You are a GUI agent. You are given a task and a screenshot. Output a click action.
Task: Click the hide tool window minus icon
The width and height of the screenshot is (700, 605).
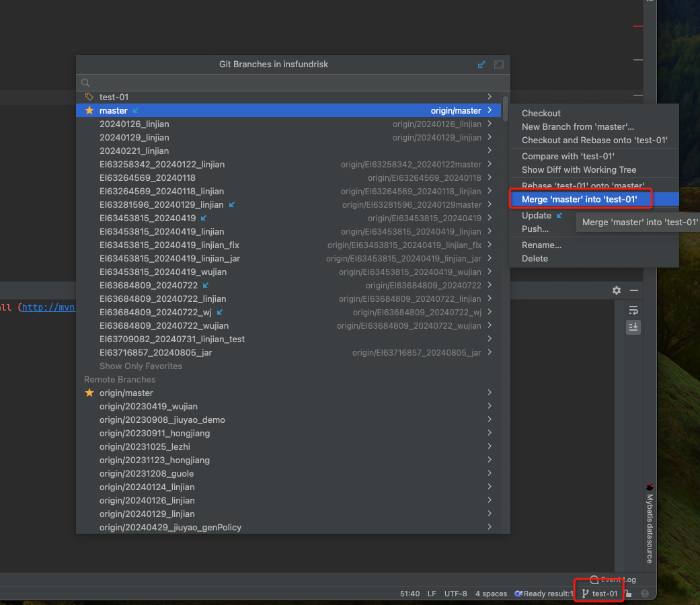coord(634,290)
